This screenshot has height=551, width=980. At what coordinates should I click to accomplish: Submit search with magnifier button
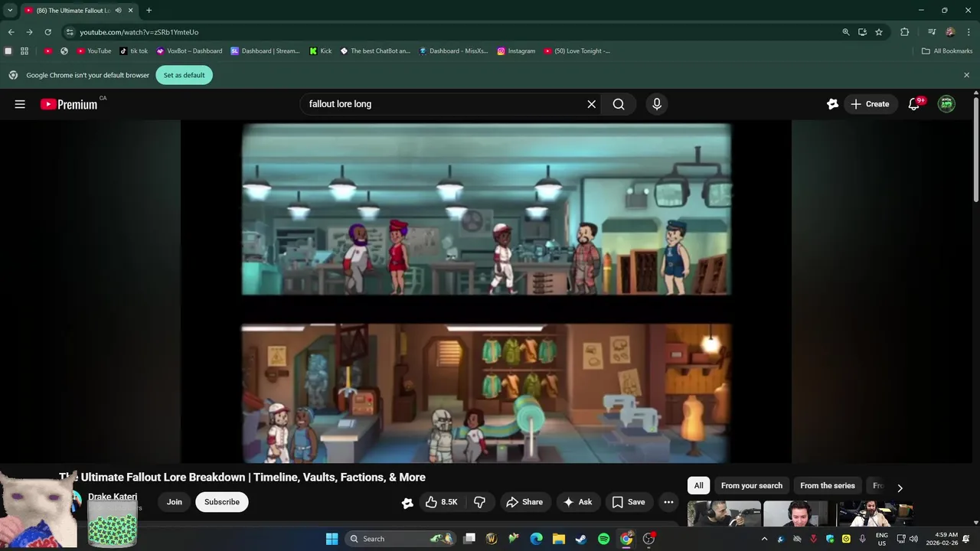click(619, 104)
